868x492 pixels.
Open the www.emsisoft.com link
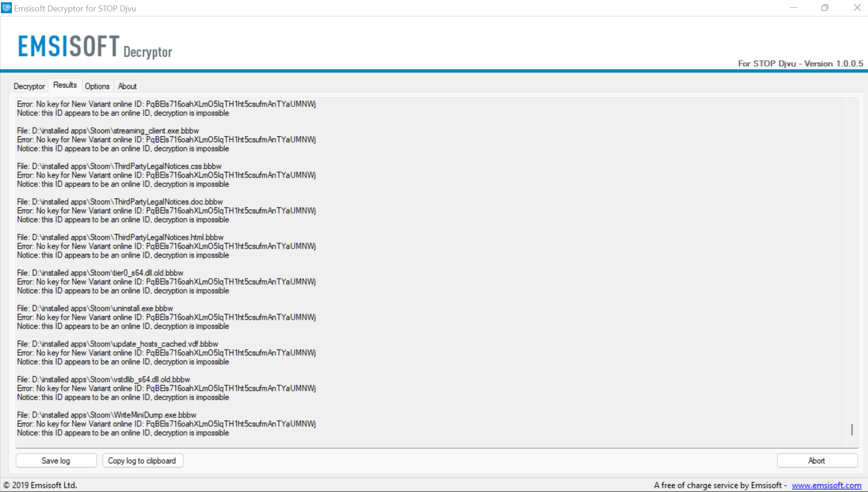coord(827,485)
